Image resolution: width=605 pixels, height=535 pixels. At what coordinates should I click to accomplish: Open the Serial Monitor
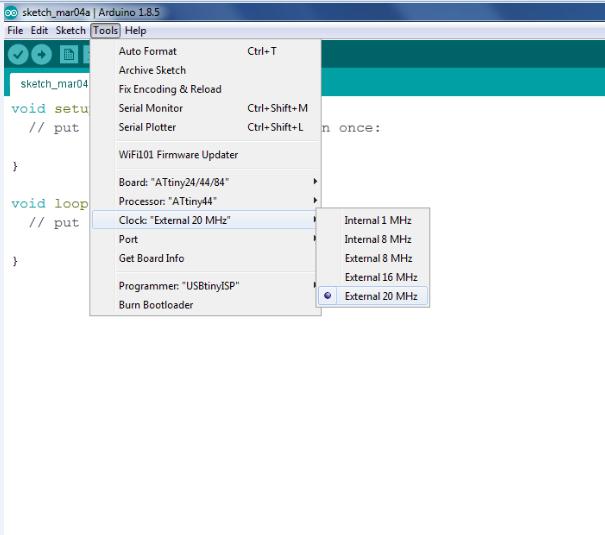206,108
